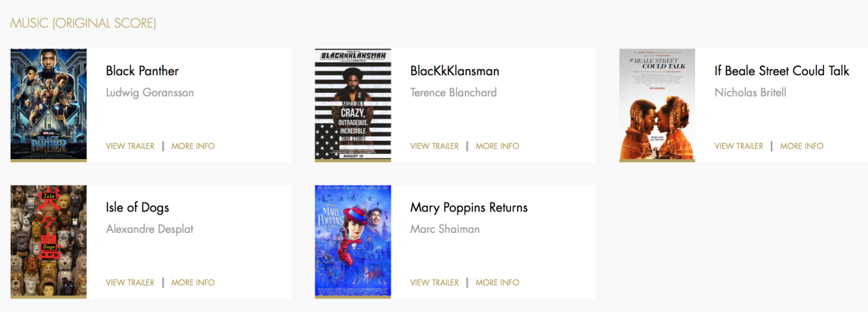Click the Isle of Dogs poster image

point(49,241)
